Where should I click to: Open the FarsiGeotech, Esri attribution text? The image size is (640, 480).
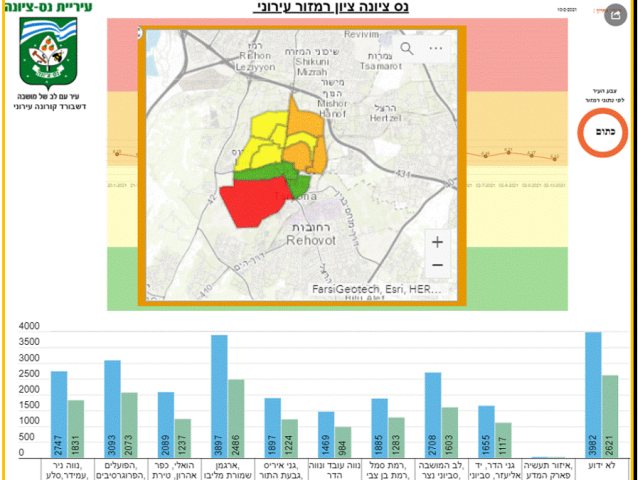pyautogui.click(x=376, y=289)
